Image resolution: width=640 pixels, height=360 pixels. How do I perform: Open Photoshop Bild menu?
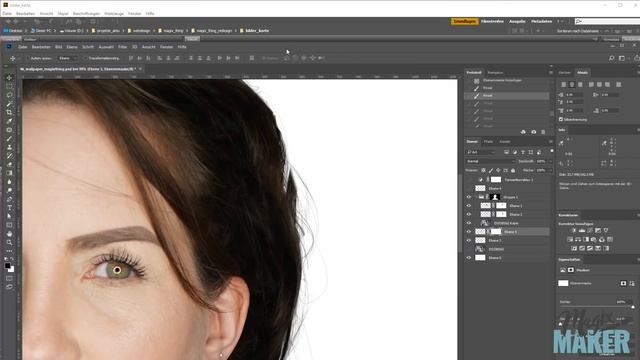click(x=59, y=47)
